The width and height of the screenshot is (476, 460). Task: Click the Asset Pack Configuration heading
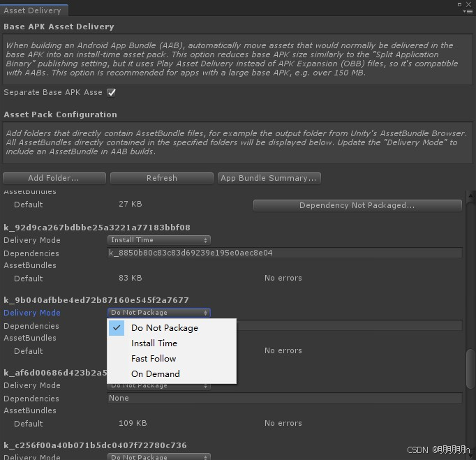click(60, 114)
